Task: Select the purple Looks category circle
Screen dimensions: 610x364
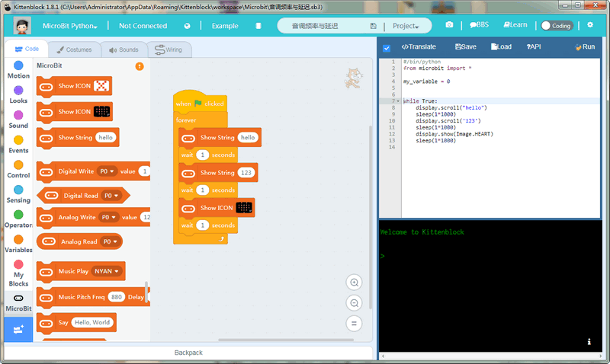Action: [18, 91]
